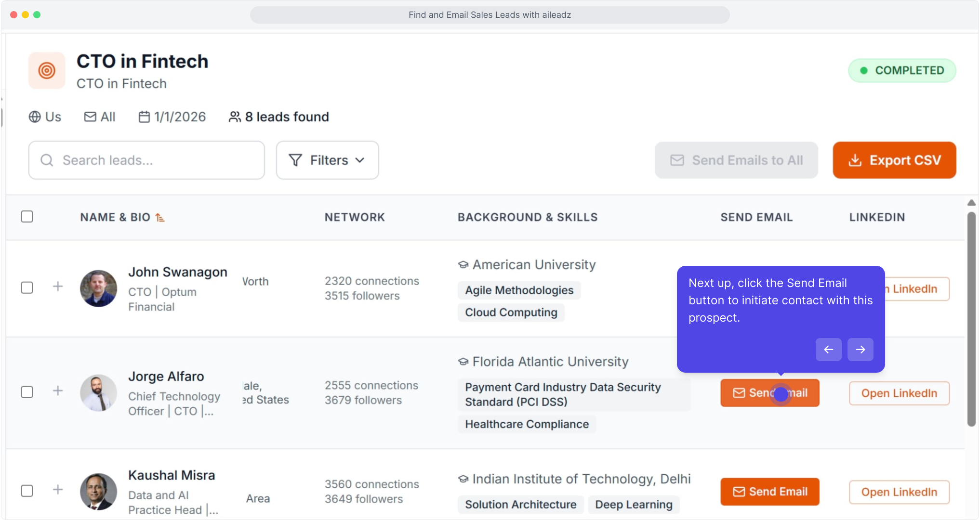The image size is (980, 520).
Task: Click plus icon beside Jorge Alfaro
Action: pyautogui.click(x=58, y=391)
